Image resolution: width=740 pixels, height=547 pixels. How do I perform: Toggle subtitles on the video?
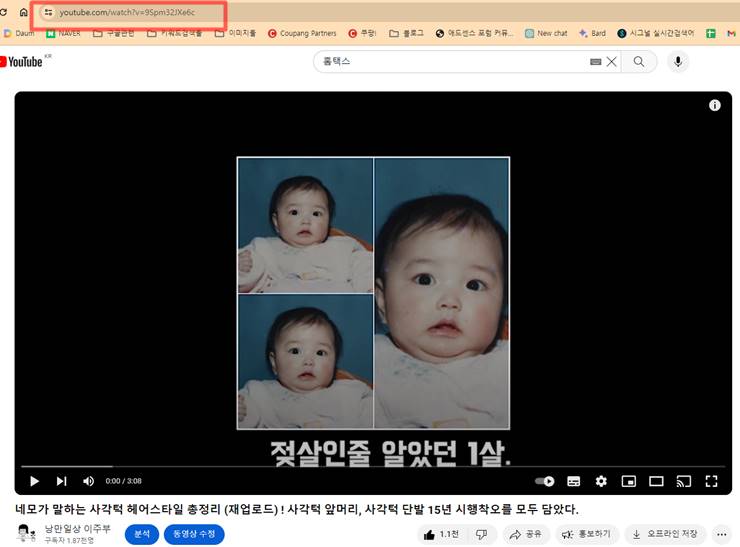coord(573,481)
